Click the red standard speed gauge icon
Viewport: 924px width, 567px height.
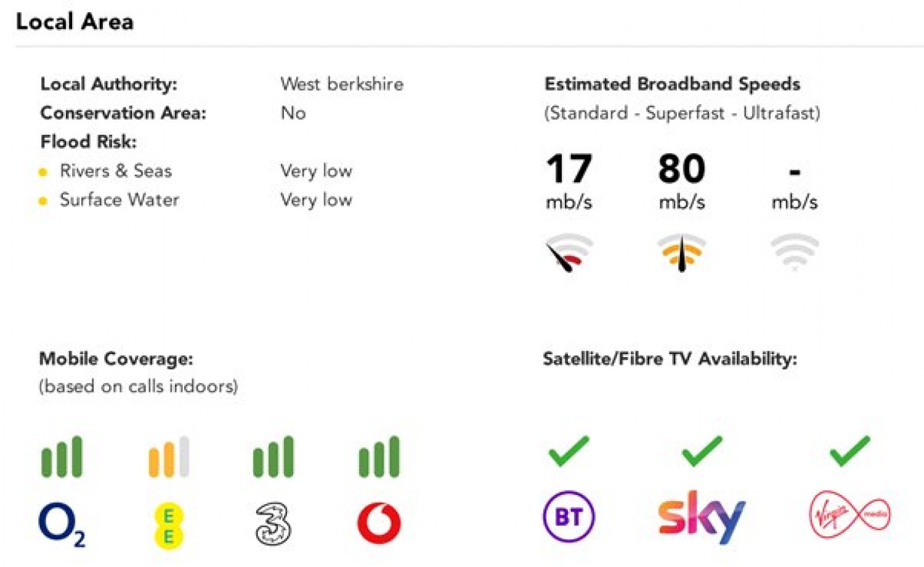click(569, 252)
